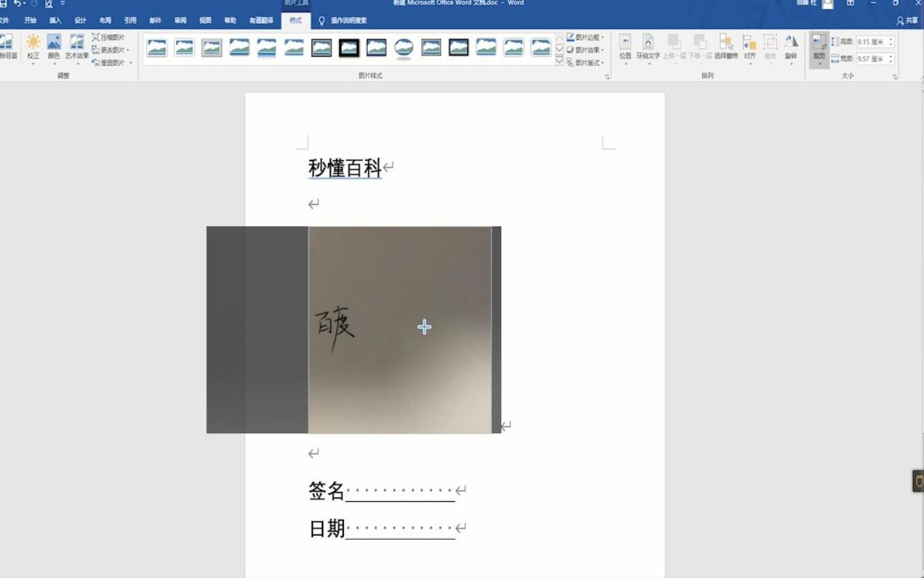
Task: Open the 选择窗格 selection pane
Action: click(726, 46)
